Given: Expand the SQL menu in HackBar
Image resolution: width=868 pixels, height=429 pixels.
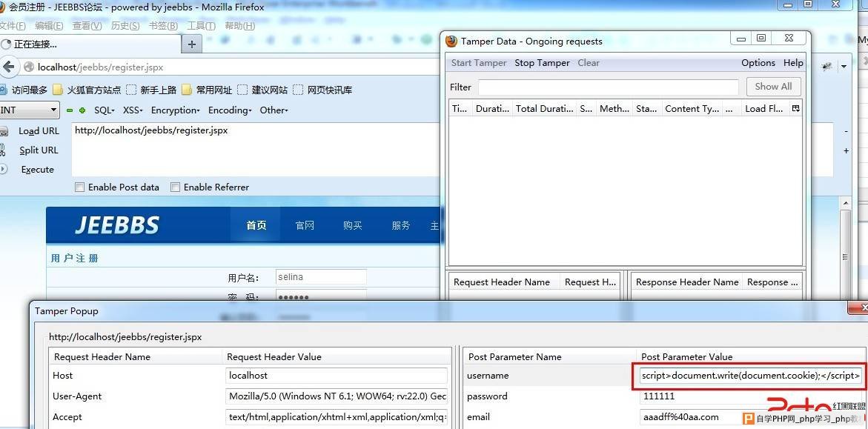Looking at the screenshot, I should click(x=105, y=110).
